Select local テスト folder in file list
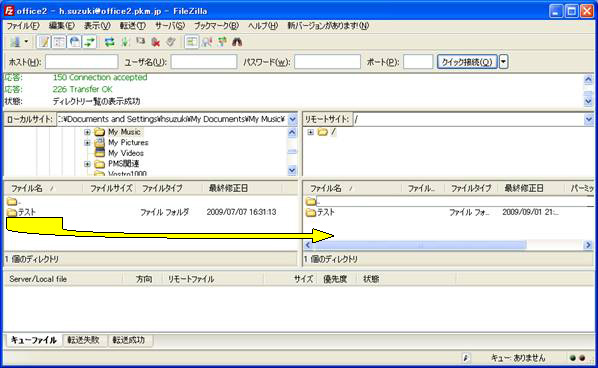Viewport: 598px width, 368px height. click(26, 212)
